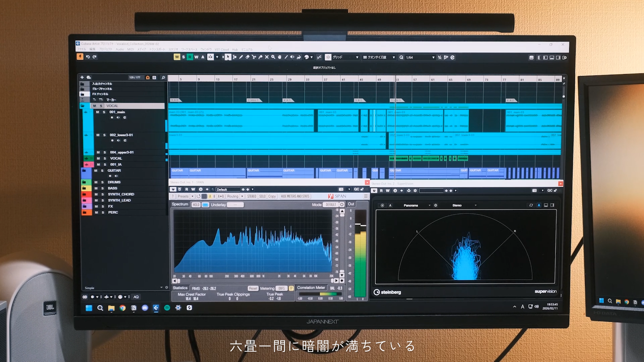
Task: Open Spotify from the Windows taskbar
Action: point(167,308)
